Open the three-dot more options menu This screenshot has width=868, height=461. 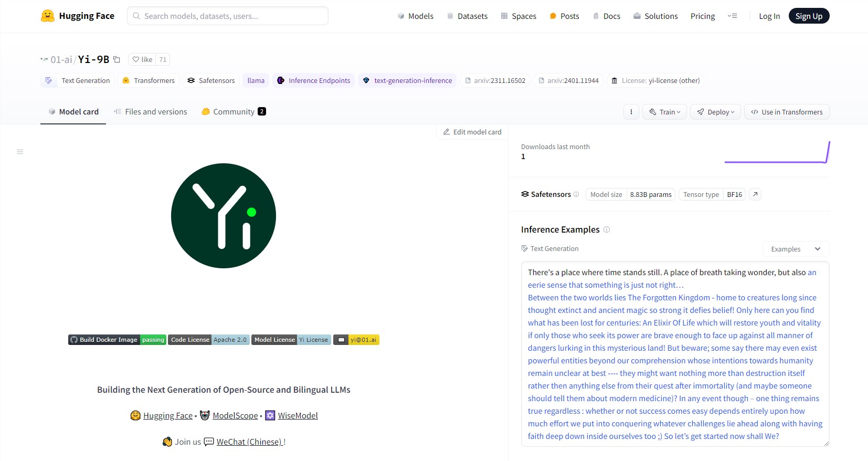(631, 112)
